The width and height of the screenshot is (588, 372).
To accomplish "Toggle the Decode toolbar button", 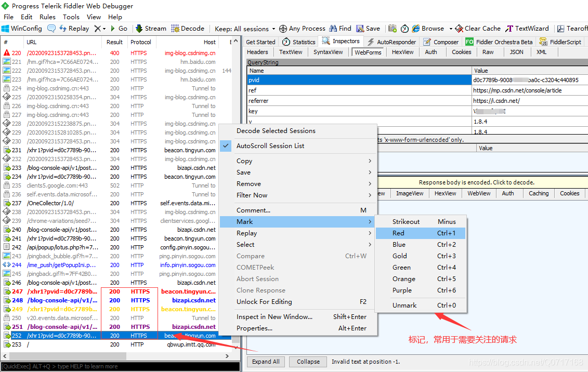I will pos(188,29).
